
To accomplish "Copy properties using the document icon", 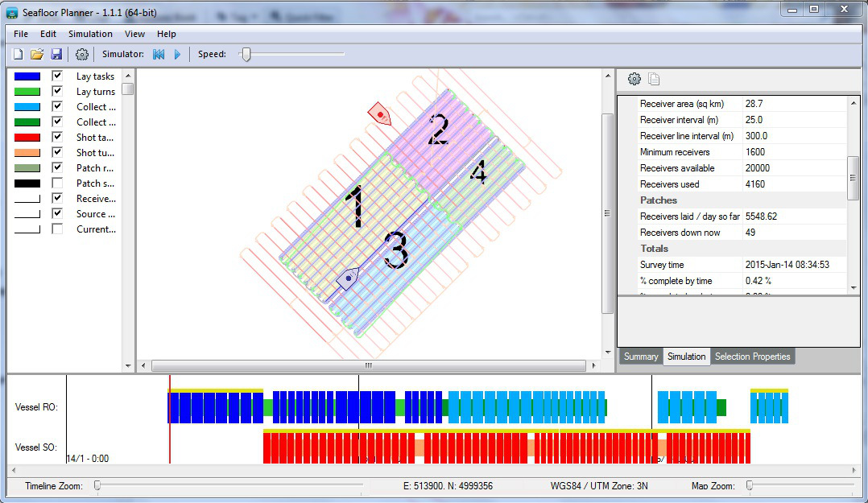I will click(x=654, y=79).
